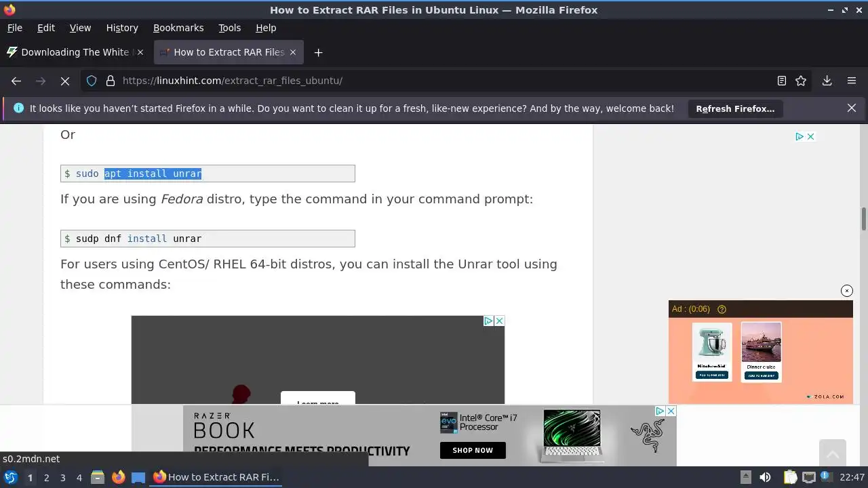Open the desktop start menu icon
This screenshot has width=868, height=488.
click(11, 477)
